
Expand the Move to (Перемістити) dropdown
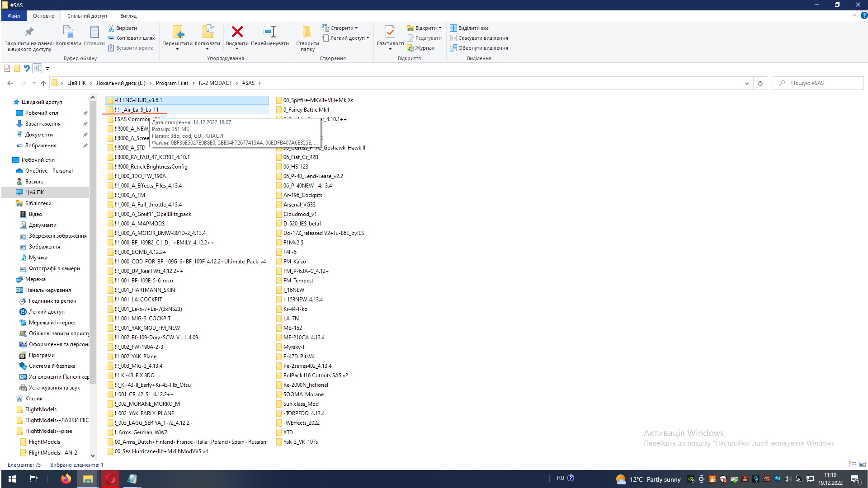tap(177, 49)
